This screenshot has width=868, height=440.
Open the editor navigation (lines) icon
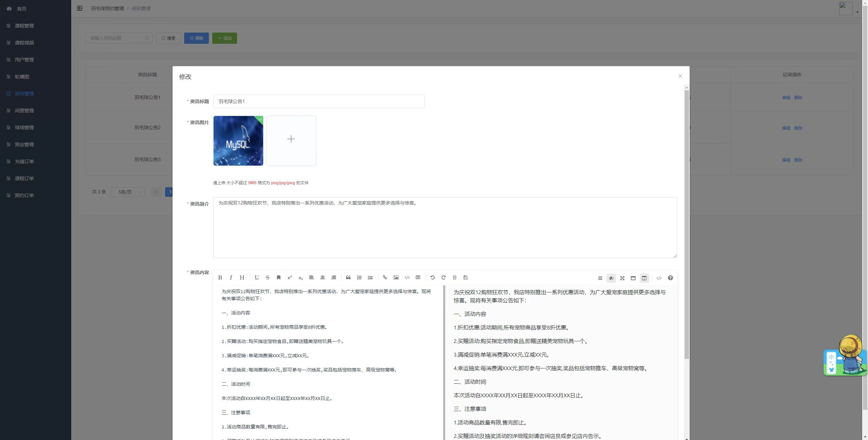tap(600, 278)
